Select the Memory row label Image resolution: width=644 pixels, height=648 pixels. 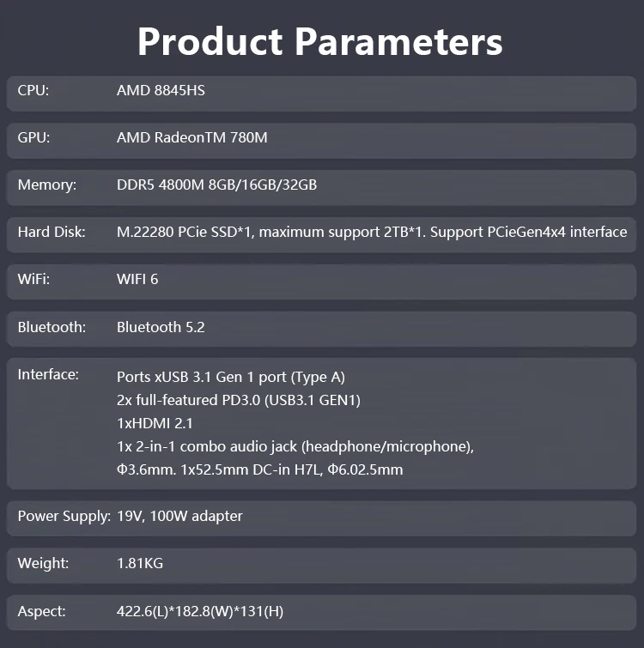point(46,185)
